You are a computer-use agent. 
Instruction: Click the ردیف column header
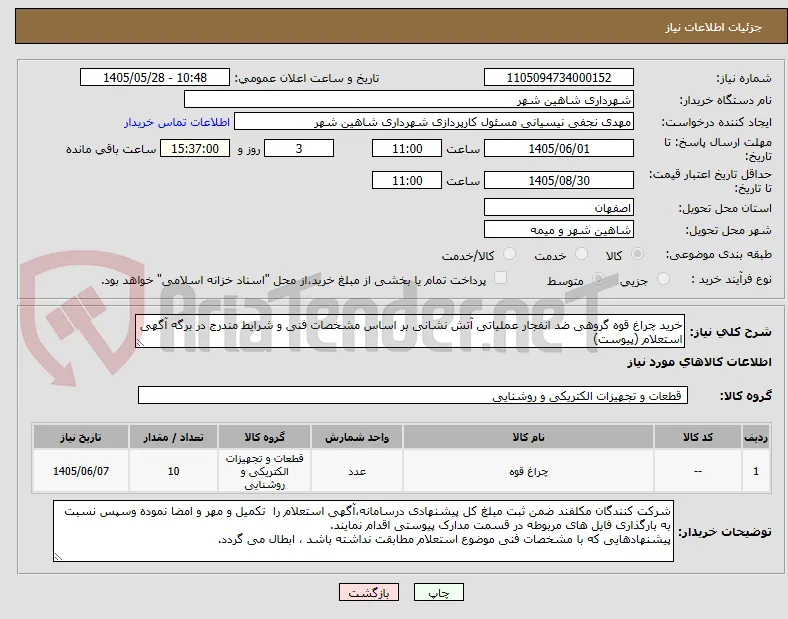pos(756,437)
